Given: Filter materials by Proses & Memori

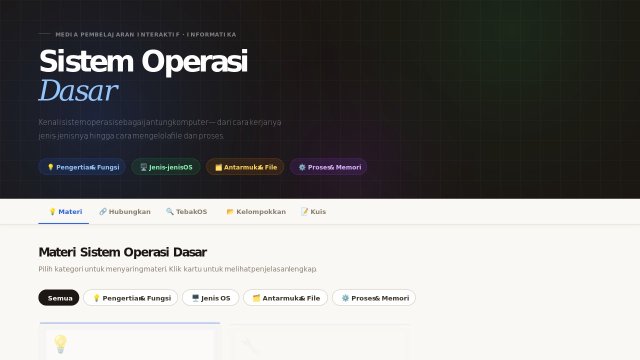Looking at the screenshot, I should pos(374,298).
